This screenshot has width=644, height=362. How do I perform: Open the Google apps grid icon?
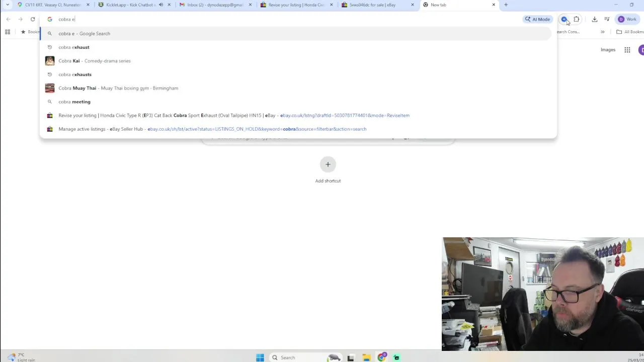coord(627,50)
